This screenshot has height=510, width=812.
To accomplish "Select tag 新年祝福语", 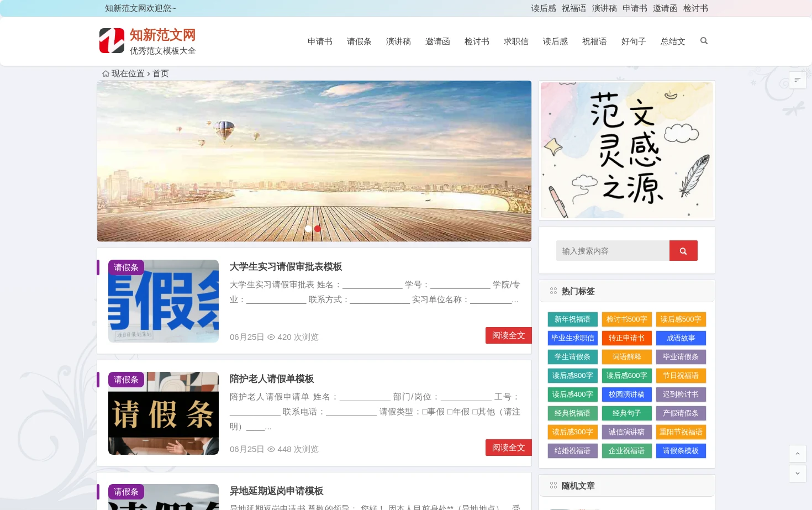I will point(572,319).
